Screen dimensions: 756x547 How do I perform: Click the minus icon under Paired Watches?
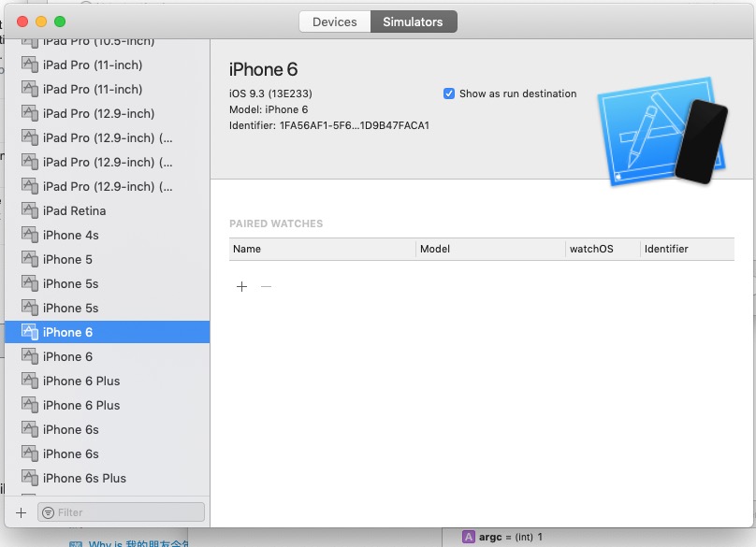[266, 287]
